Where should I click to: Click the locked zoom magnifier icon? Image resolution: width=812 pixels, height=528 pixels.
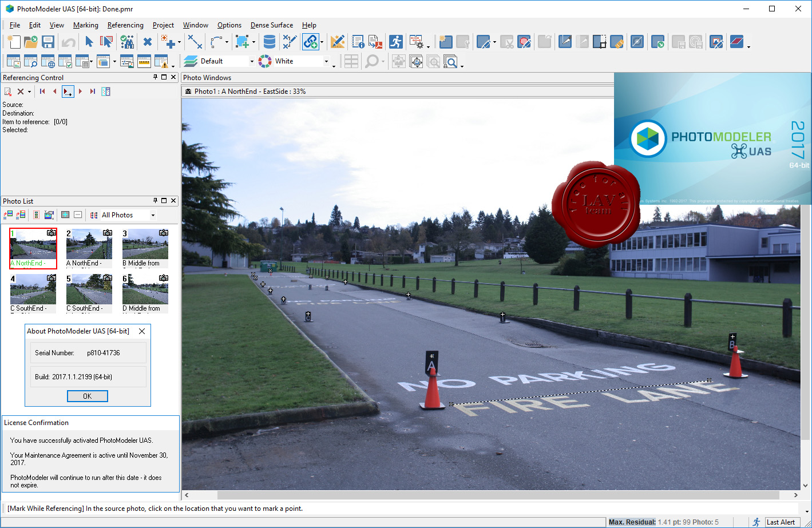pos(450,61)
